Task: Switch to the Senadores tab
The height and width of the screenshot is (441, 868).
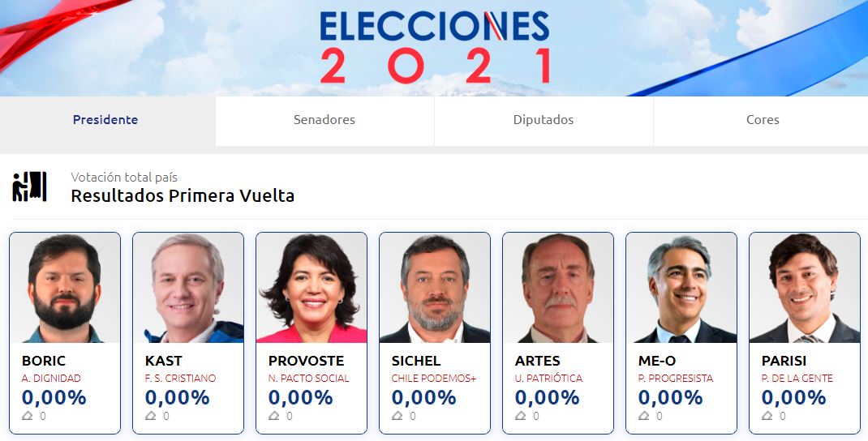Action: click(x=324, y=120)
